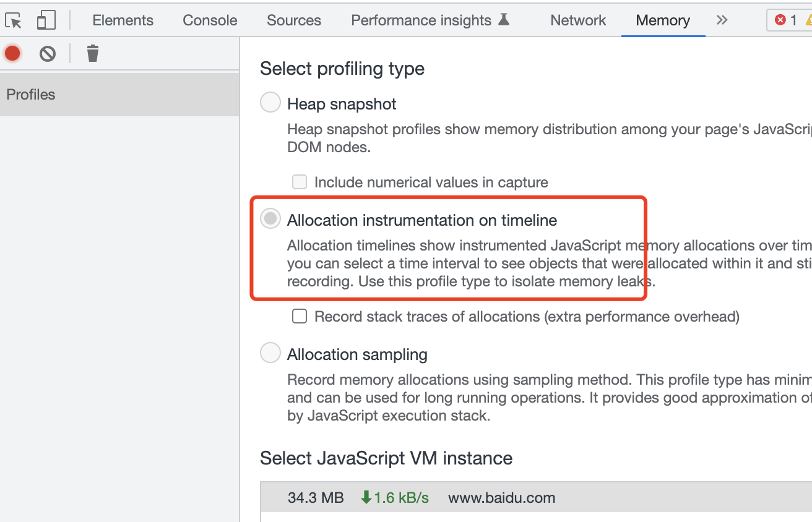The height and width of the screenshot is (522, 812).
Task: Click the Performance insights flask icon
Action: [x=504, y=20]
